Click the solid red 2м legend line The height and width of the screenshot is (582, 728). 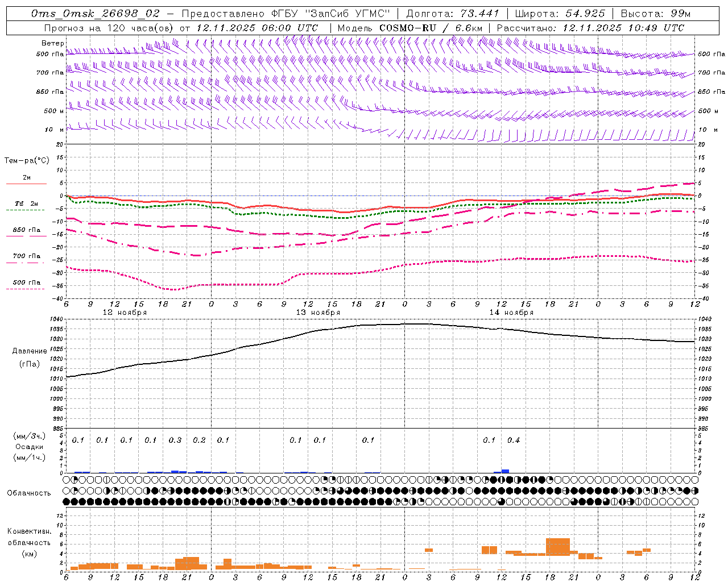[x=26, y=184]
